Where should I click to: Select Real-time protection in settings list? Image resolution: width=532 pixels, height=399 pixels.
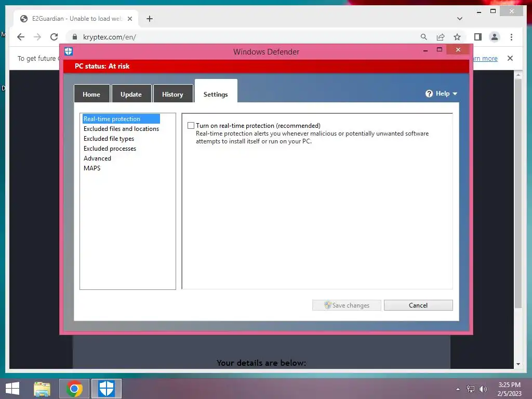click(x=121, y=119)
